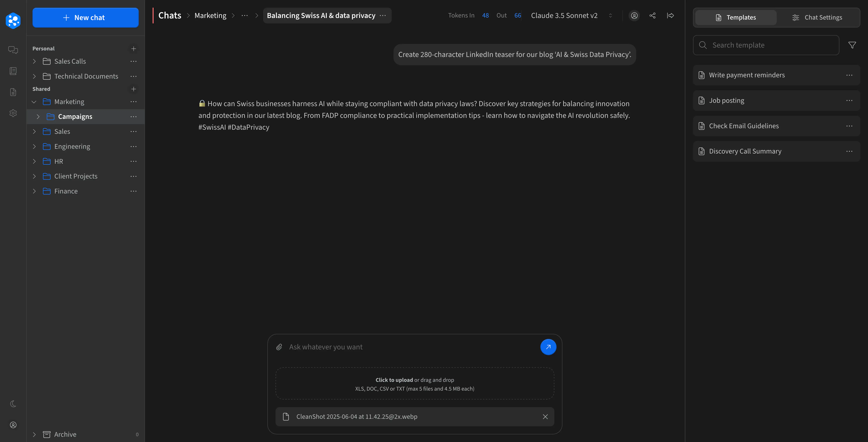Image resolution: width=868 pixels, height=442 pixels.
Task: Open the template filter funnel icon
Action: point(852,45)
